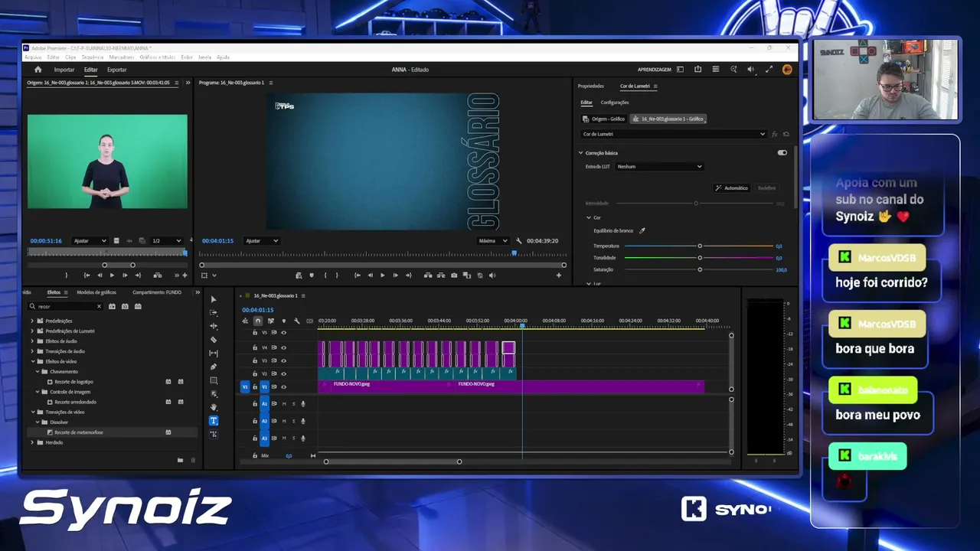The height and width of the screenshot is (551, 980).
Task: Clear the effects search field
Action: point(99,306)
